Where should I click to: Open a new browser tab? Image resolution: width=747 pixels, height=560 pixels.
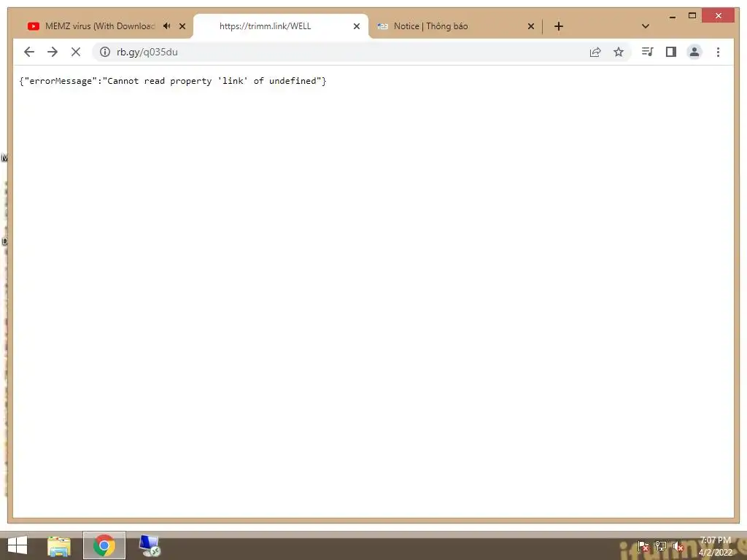tap(559, 26)
